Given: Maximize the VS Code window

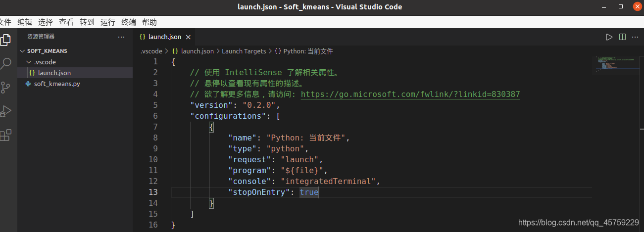Looking at the screenshot, I should pos(621,6).
